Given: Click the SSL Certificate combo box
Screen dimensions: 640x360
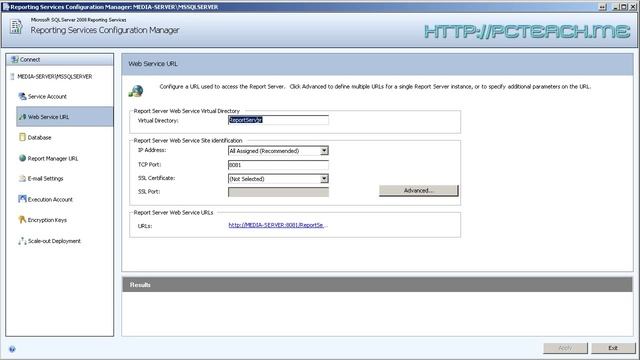Looking at the screenshot, I should coord(278,179).
